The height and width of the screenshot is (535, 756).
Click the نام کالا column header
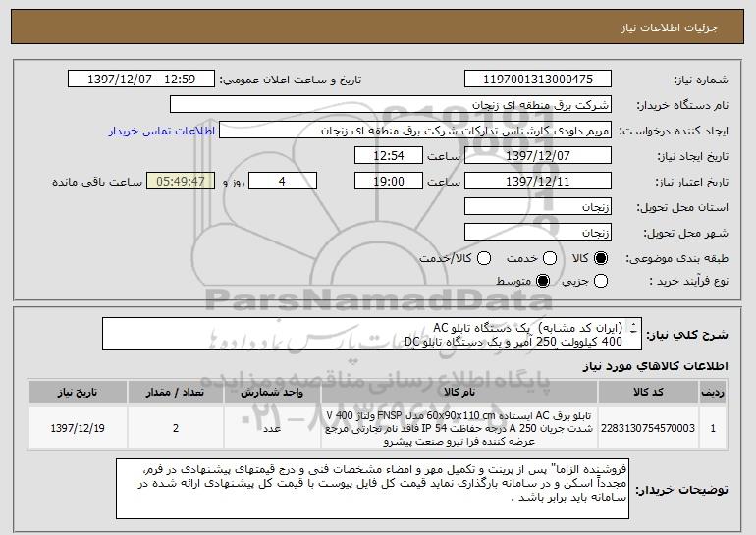tap(459, 393)
